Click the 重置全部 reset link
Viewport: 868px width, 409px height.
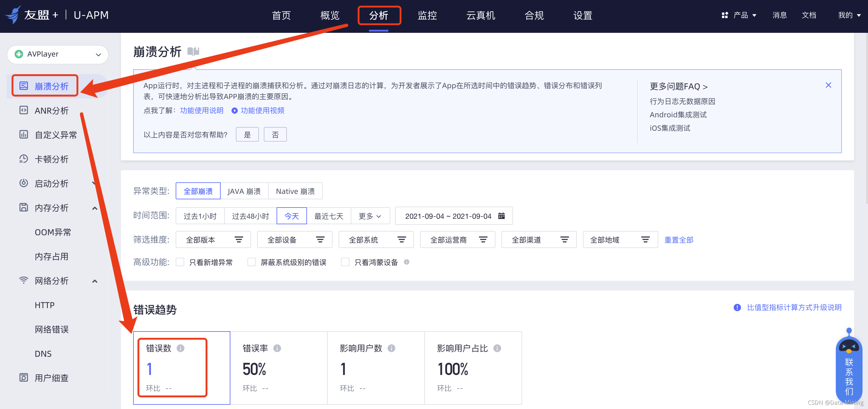tap(678, 239)
